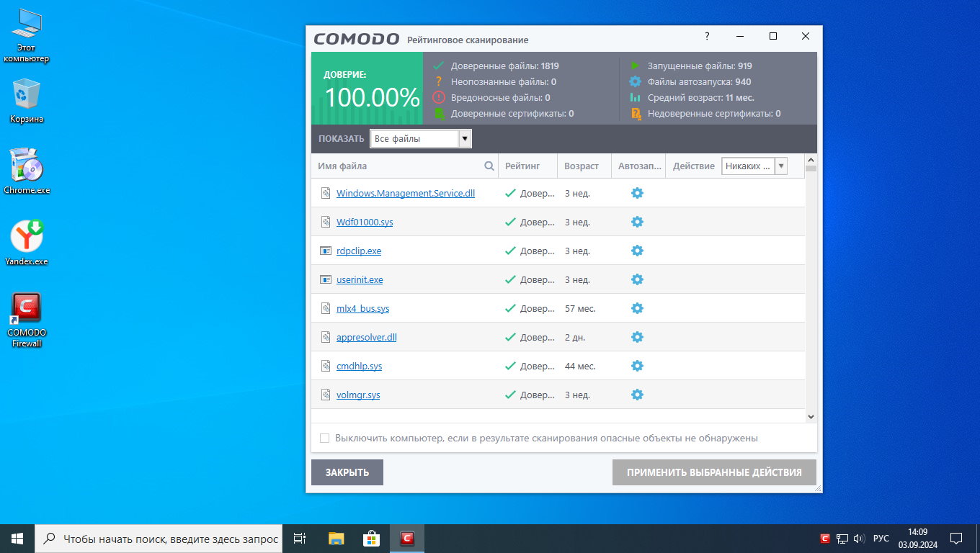980x553 pixels.
Task: Click the search magnifier in file name column
Action: coord(489,166)
